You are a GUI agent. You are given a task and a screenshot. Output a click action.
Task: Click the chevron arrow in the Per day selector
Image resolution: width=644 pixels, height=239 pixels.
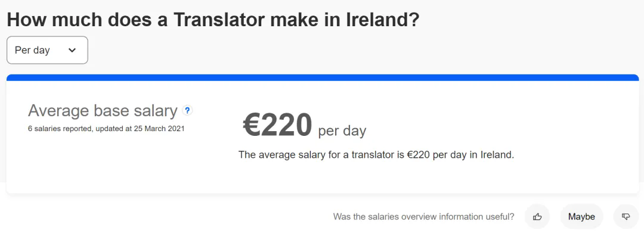72,51
